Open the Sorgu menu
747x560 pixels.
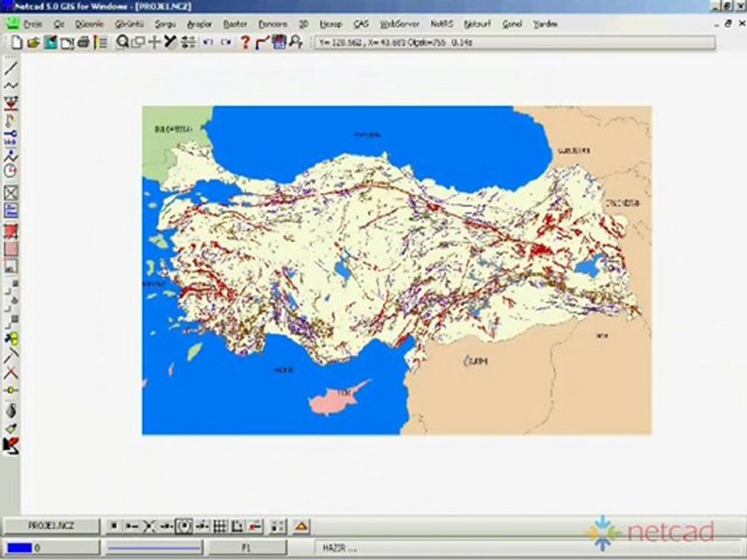[x=165, y=24]
